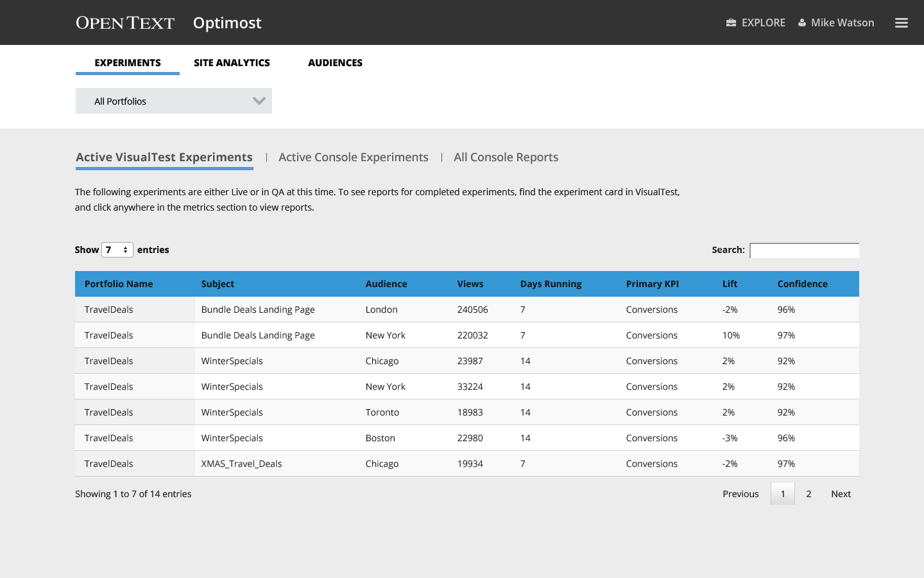Click views value 220032
This screenshot has height=578, width=924.
coord(473,335)
